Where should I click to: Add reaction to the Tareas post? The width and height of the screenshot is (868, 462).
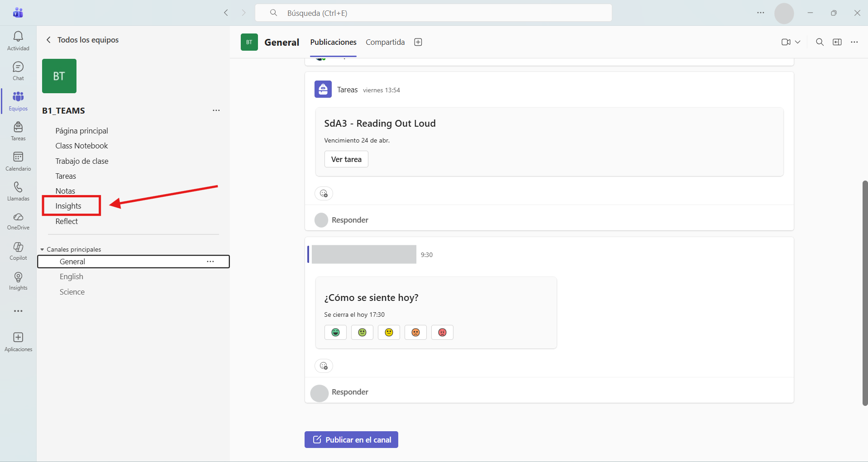click(324, 194)
